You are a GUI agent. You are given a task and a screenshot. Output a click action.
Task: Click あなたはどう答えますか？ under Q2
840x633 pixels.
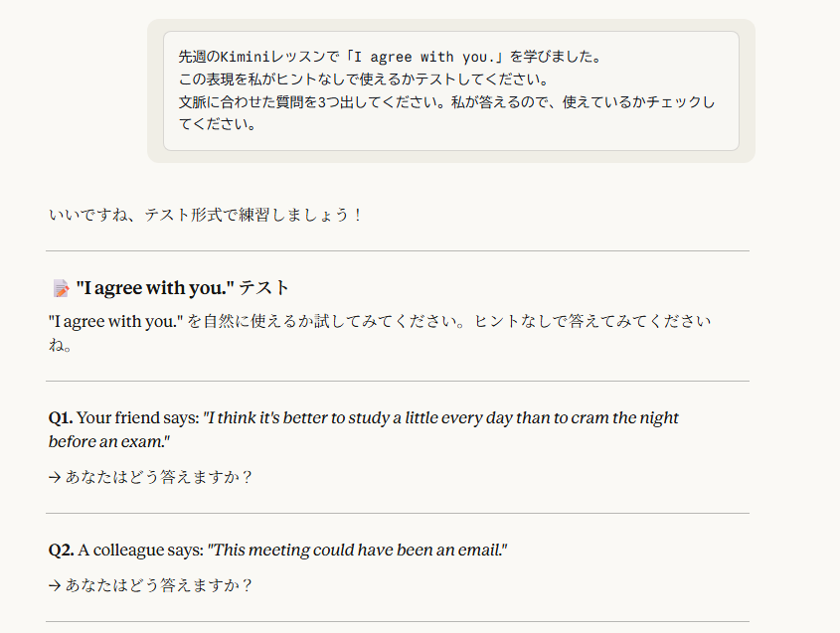(159, 585)
